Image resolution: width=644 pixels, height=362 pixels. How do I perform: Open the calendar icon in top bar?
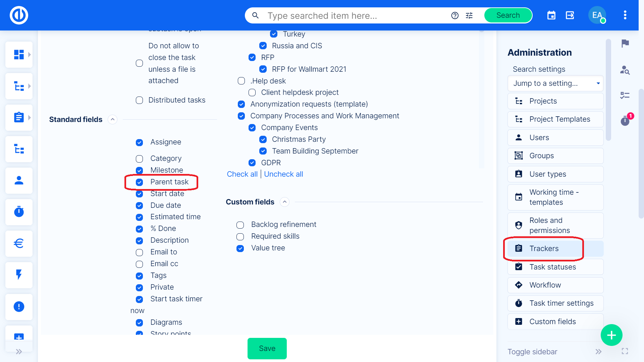pos(551,15)
